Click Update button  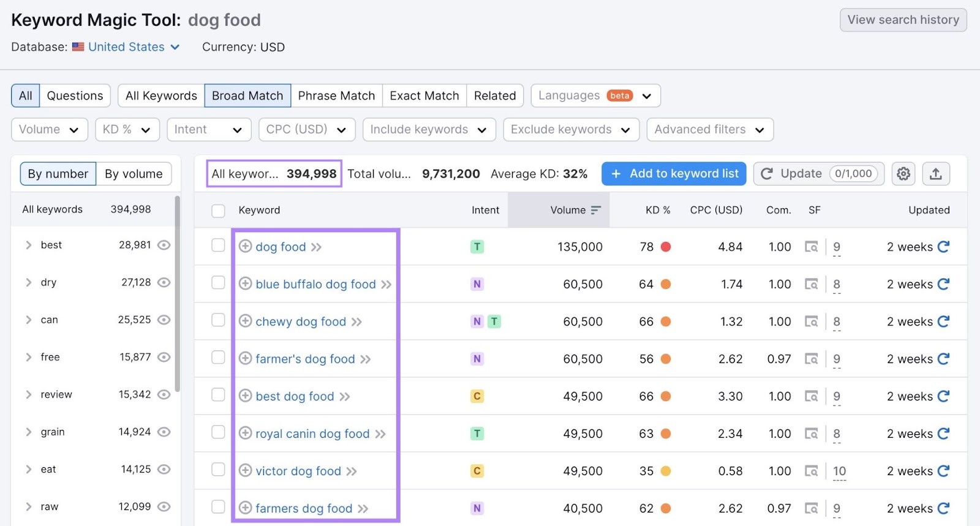pyautogui.click(x=819, y=174)
